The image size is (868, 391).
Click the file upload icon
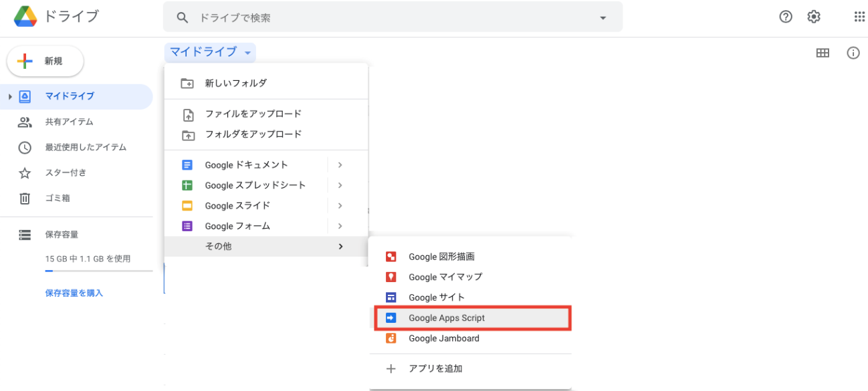188,114
